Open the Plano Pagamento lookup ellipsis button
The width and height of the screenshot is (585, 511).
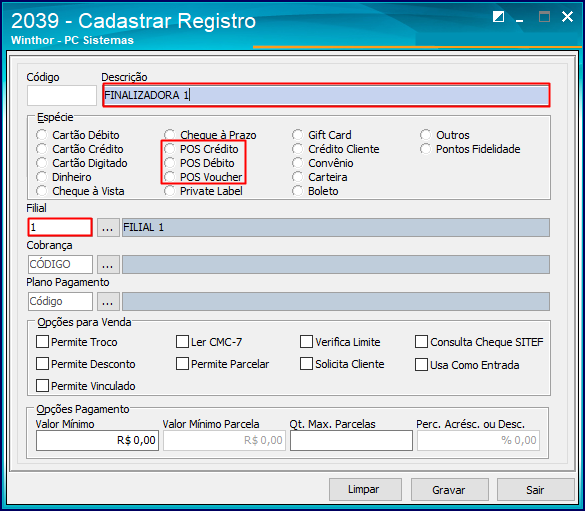108,301
